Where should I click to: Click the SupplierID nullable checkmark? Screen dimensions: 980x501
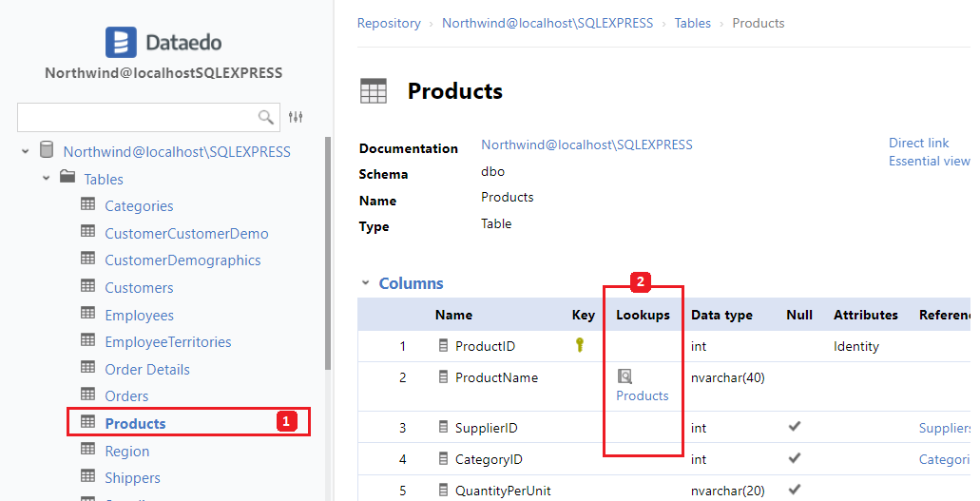[x=795, y=427]
